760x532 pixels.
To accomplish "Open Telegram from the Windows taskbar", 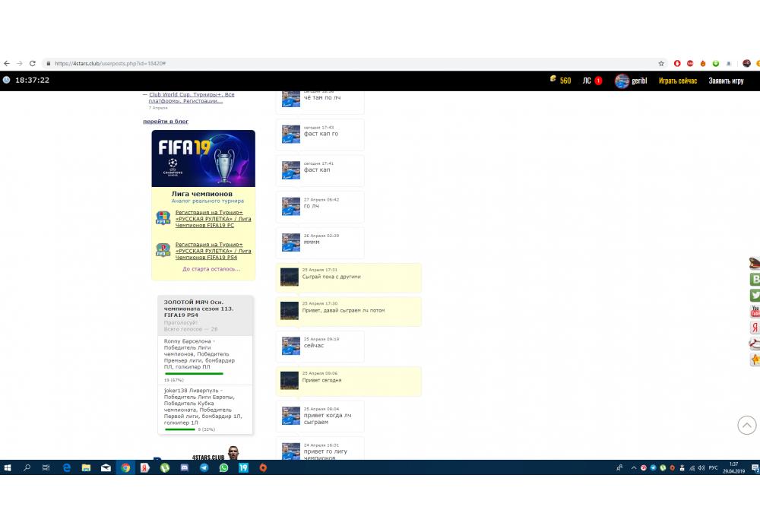I will pyautogui.click(x=204, y=468).
